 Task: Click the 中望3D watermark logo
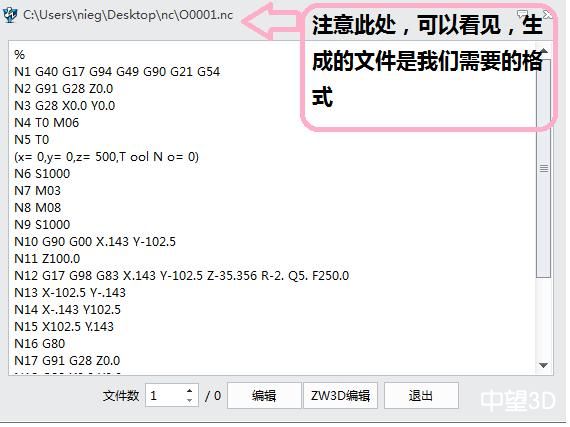point(518,400)
